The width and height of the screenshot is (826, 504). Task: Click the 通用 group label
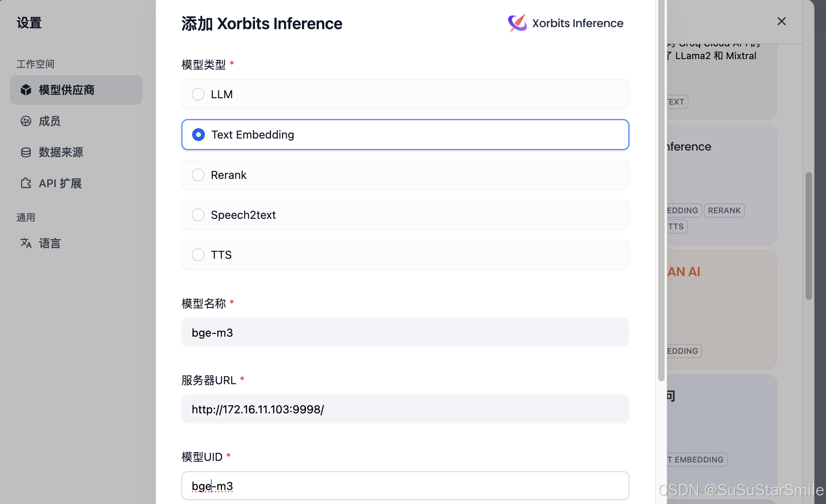point(26,218)
